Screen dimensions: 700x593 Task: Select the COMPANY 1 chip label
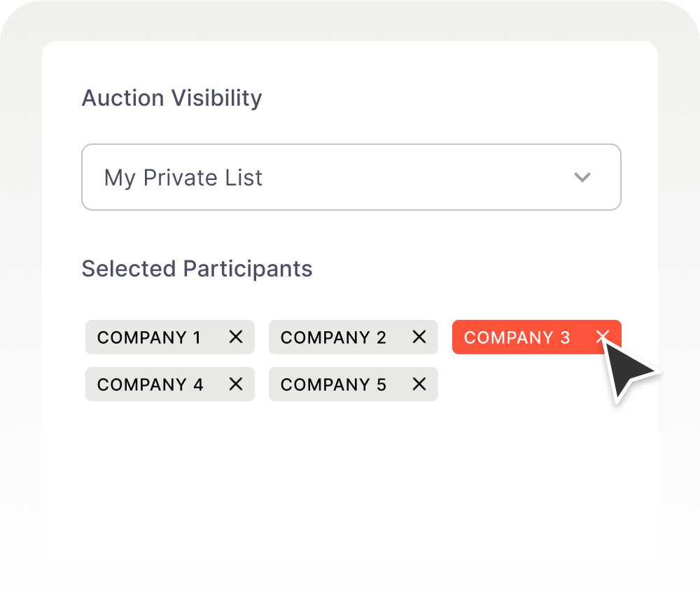(148, 337)
